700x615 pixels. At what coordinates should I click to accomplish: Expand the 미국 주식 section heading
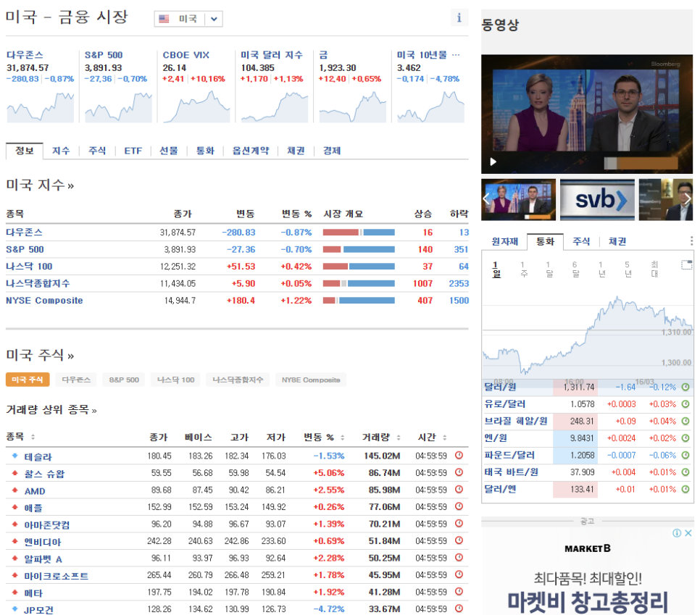40,355
